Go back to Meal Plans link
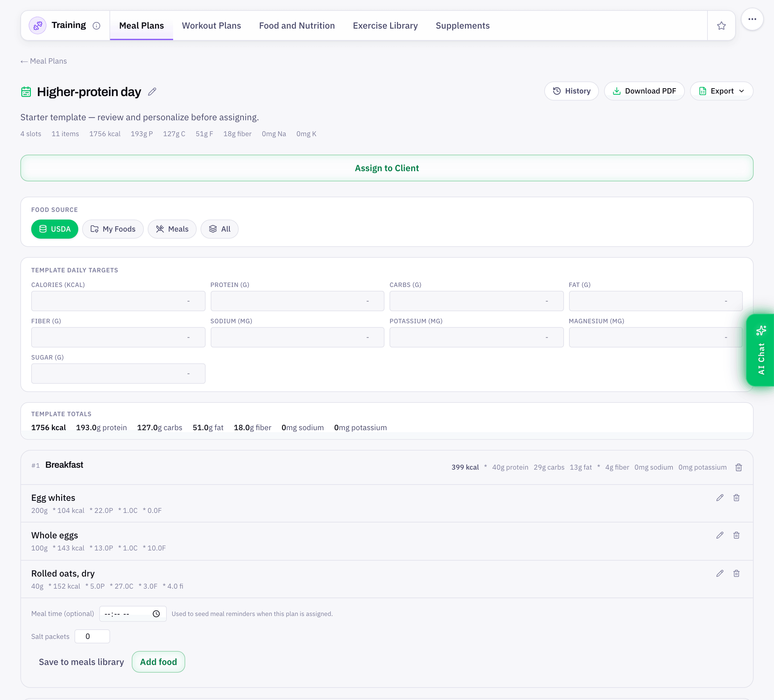774x700 pixels. pos(44,61)
